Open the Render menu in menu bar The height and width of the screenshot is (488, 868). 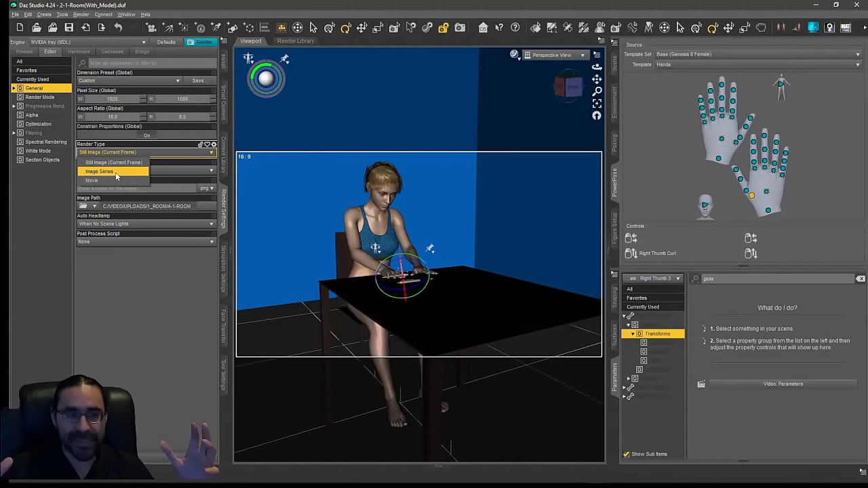(81, 14)
